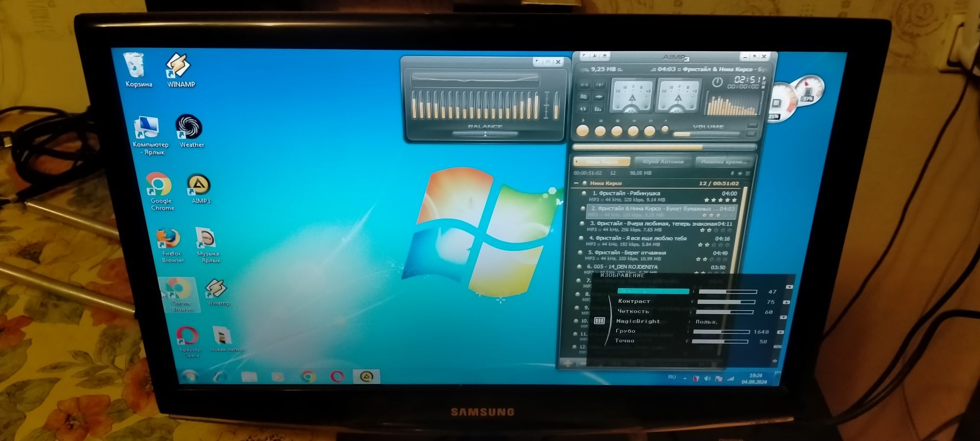Switch to Машина време... playlist tab
Viewport: 980px width, 441px height.
724,162
